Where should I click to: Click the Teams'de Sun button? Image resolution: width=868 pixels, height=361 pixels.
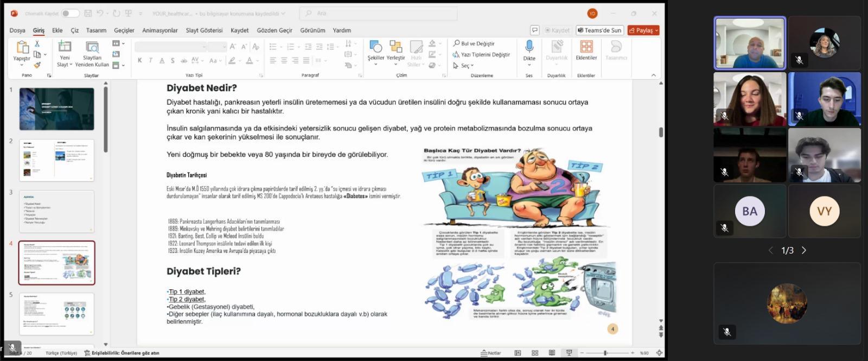click(599, 30)
